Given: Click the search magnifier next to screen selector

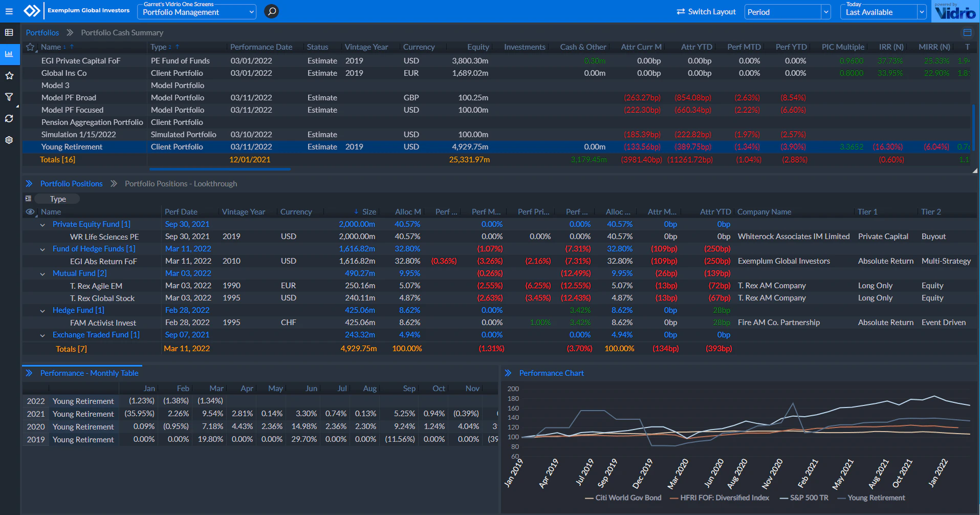Looking at the screenshot, I should tap(271, 11).
